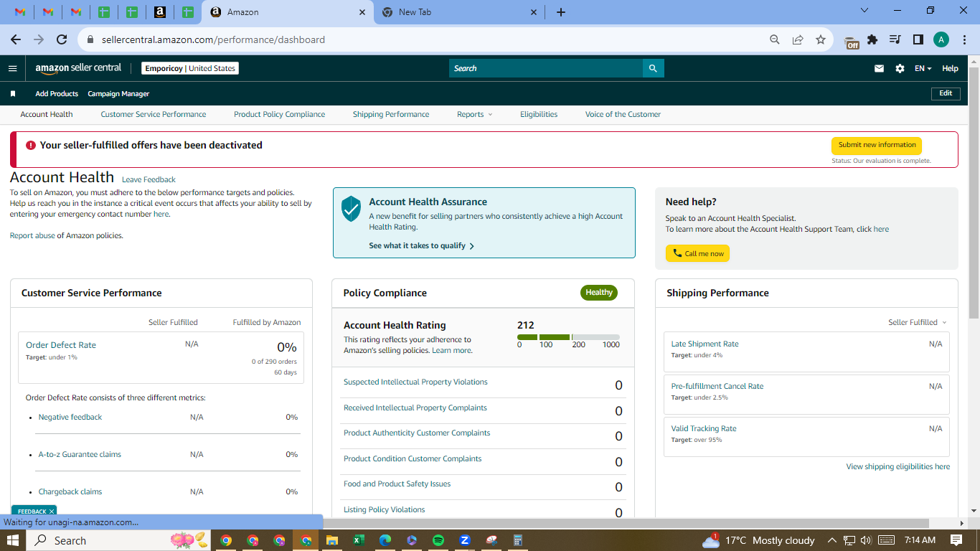
Task: Open the seller messages envelope icon
Action: [x=879, y=68]
